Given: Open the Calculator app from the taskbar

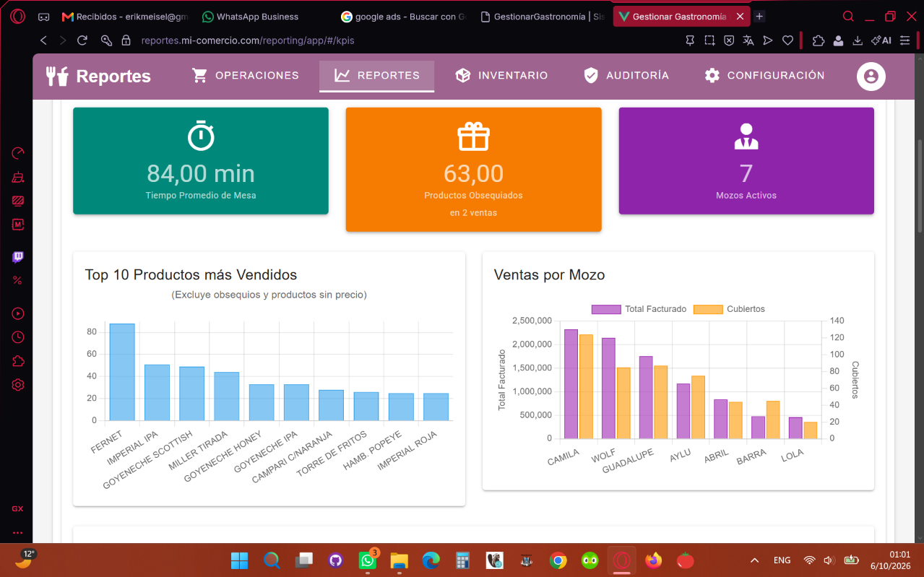Looking at the screenshot, I should click(x=462, y=560).
